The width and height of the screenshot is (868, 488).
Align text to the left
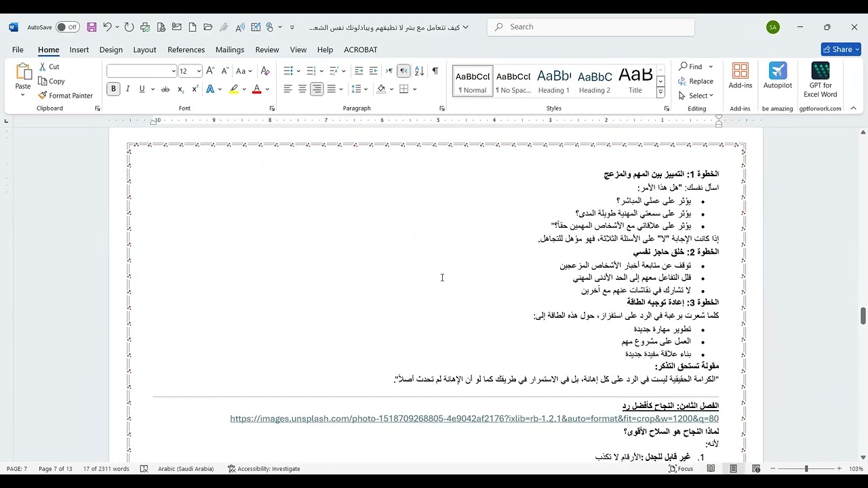tap(288, 89)
